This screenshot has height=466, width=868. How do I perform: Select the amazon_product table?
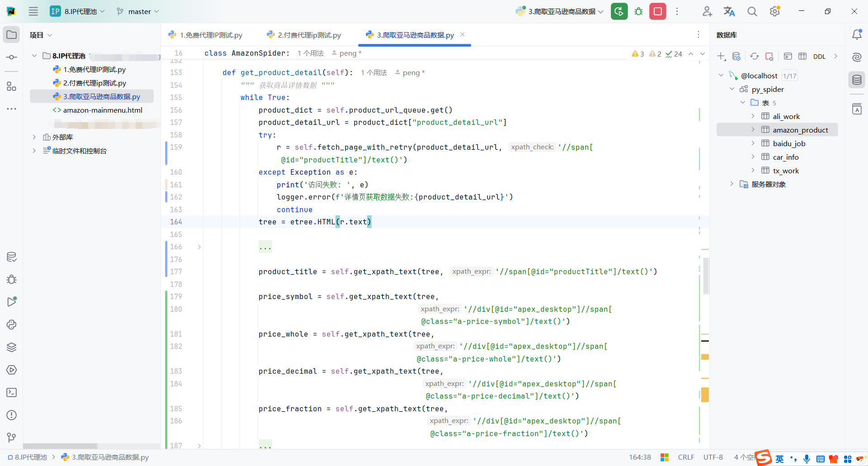point(777,130)
